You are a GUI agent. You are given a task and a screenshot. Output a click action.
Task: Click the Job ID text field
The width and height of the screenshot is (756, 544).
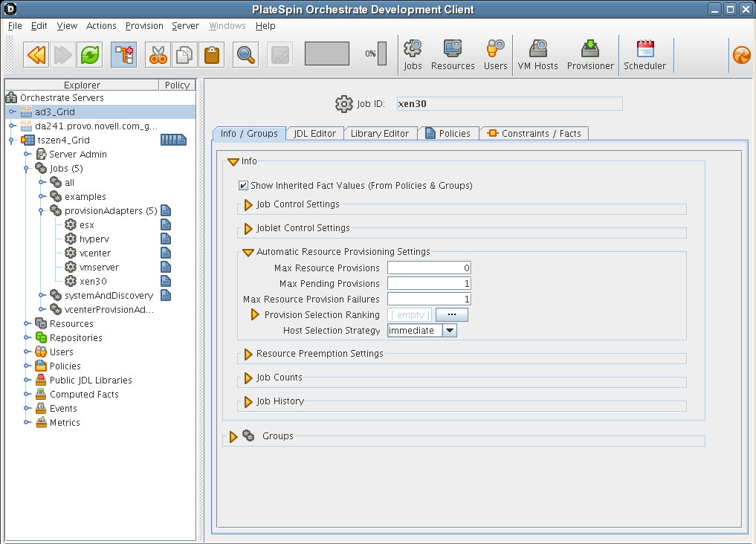(x=510, y=103)
